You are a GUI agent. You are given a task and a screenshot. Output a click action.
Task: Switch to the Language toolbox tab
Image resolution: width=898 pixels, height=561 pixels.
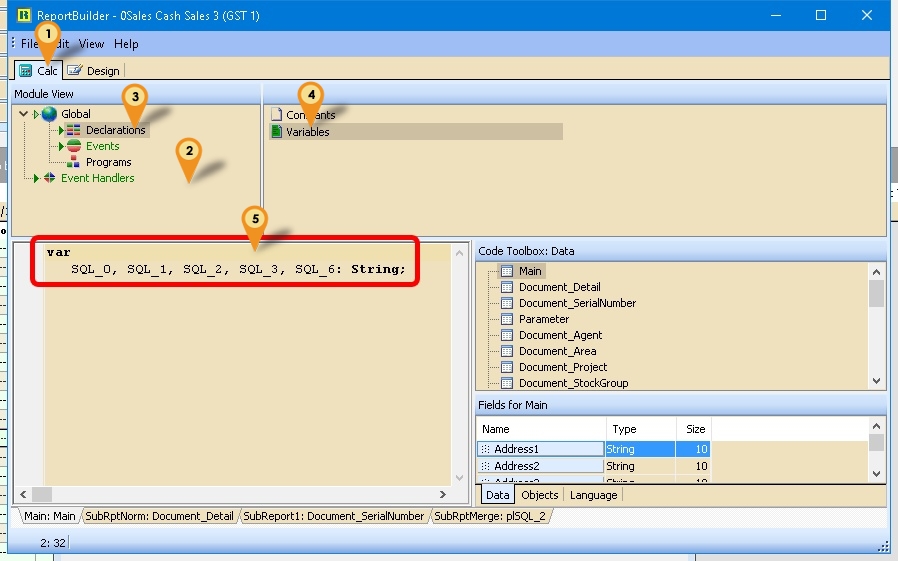point(593,495)
